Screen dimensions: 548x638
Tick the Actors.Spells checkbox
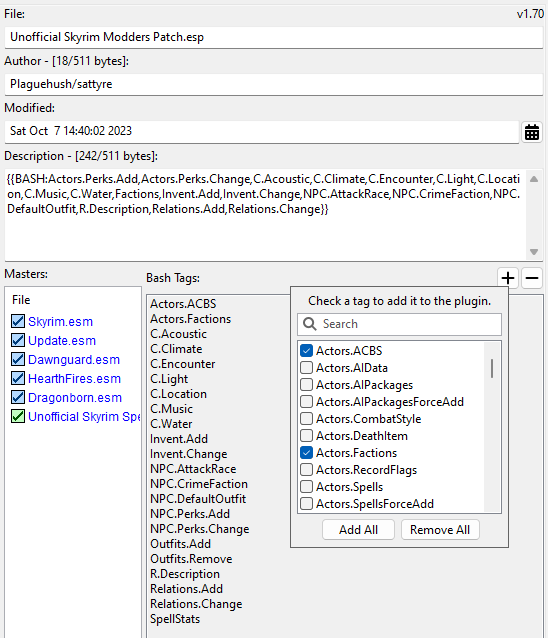306,487
